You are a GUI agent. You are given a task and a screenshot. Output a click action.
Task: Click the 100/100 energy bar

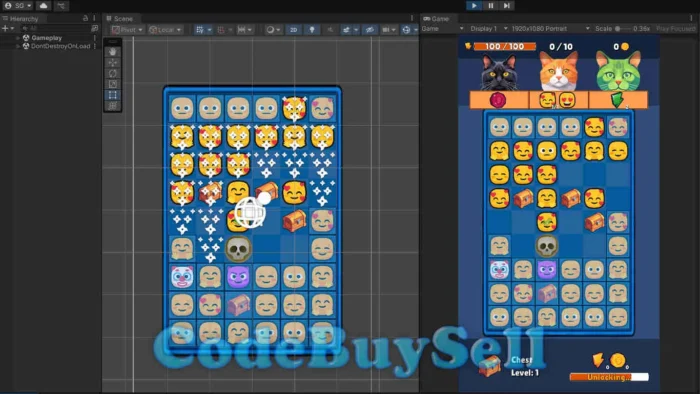(x=504, y=46)
